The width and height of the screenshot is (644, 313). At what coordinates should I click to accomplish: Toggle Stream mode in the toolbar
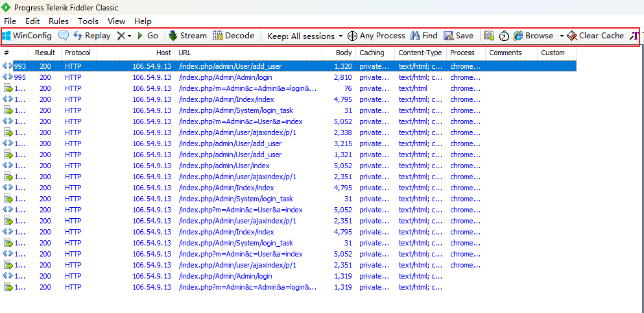click(x=187, y=36)
